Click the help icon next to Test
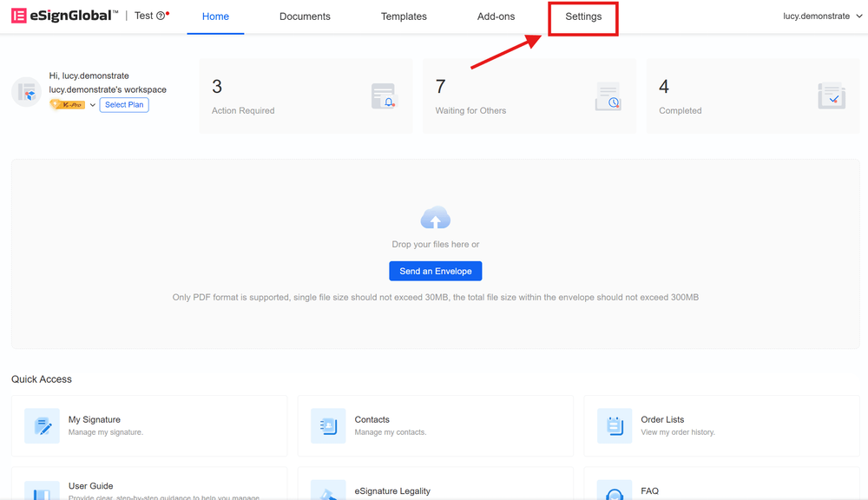 (161, 16)
